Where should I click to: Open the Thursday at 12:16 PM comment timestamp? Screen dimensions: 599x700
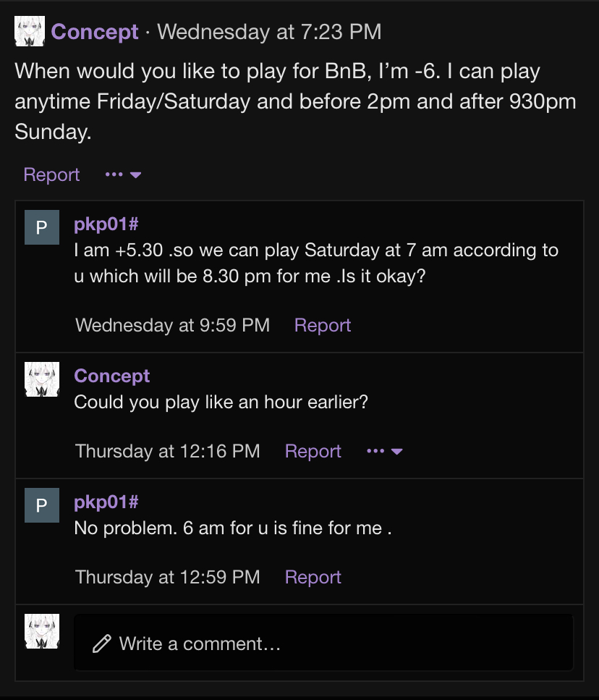coord(167,451)
